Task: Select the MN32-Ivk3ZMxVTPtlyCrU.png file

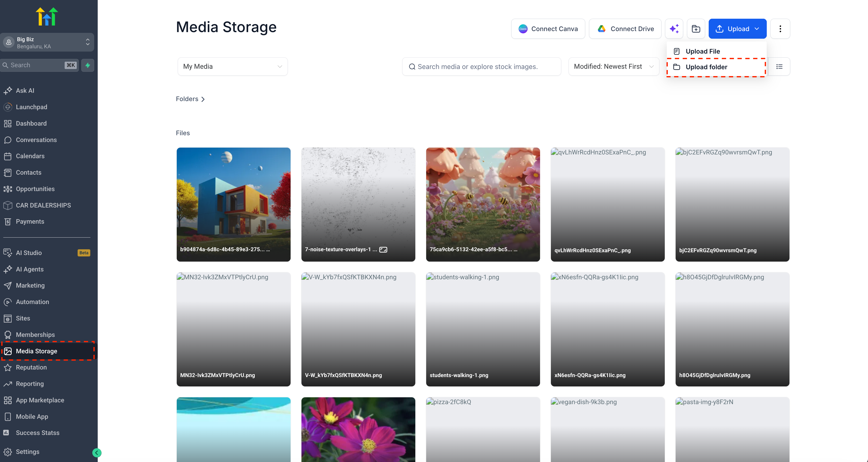Action: click(234, 329)
